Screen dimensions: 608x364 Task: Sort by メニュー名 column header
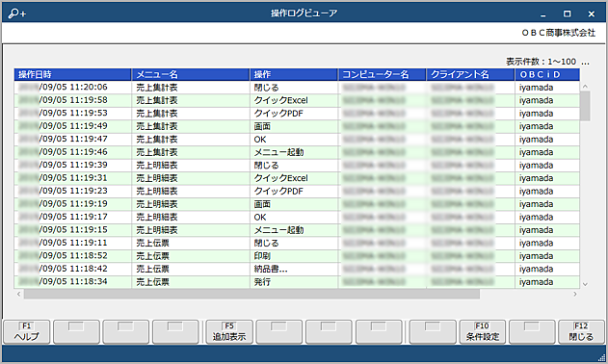click(x=191, y=74)
